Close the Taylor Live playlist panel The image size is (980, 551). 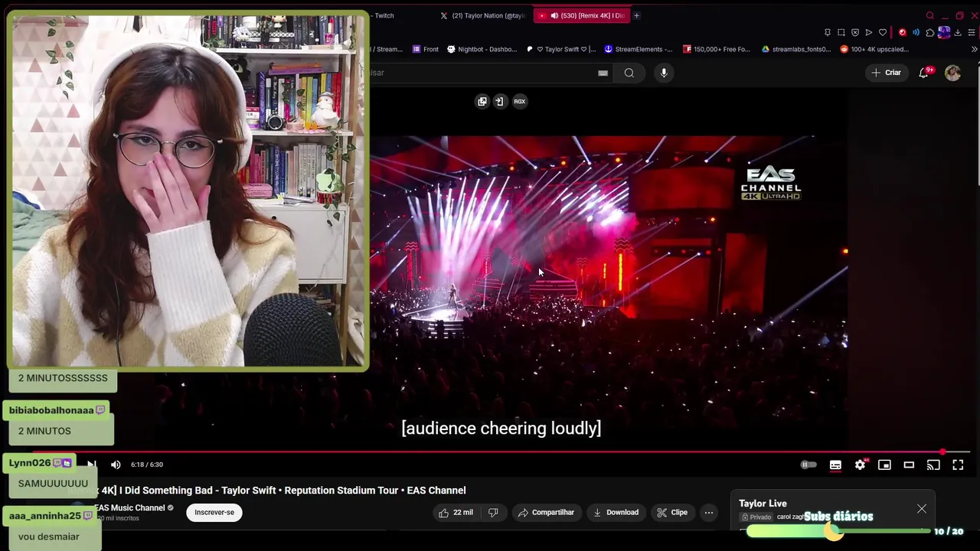tap(922, 509)
